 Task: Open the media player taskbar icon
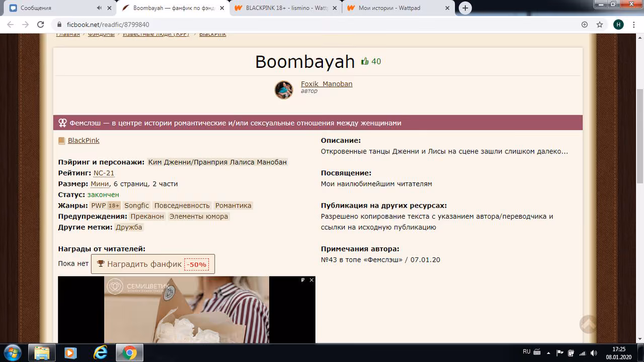(x=71, y=352)
